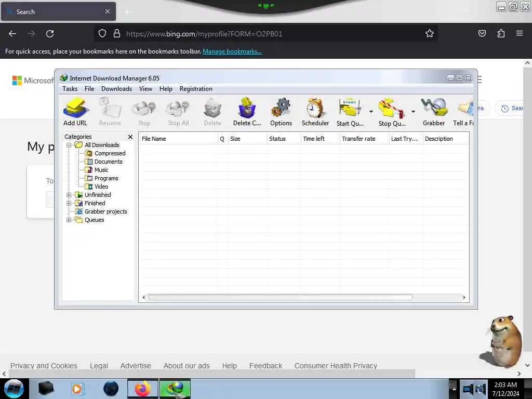Open the Firefox extensions puzzle icon

(x=501, y=33)
